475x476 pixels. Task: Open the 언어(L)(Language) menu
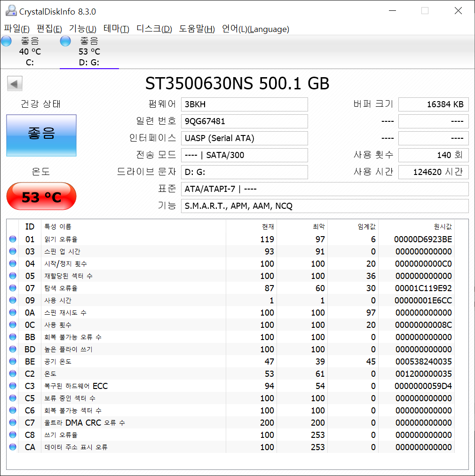255,29
